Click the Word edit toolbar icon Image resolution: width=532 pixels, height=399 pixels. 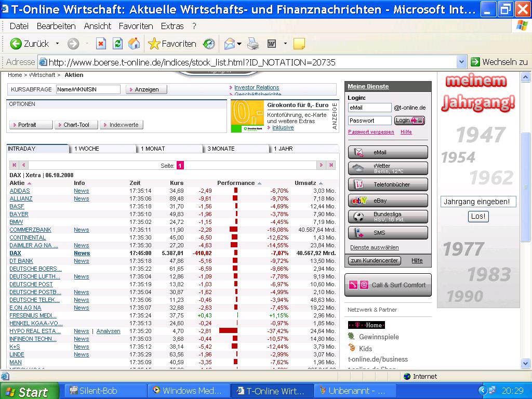coord(272,44)
